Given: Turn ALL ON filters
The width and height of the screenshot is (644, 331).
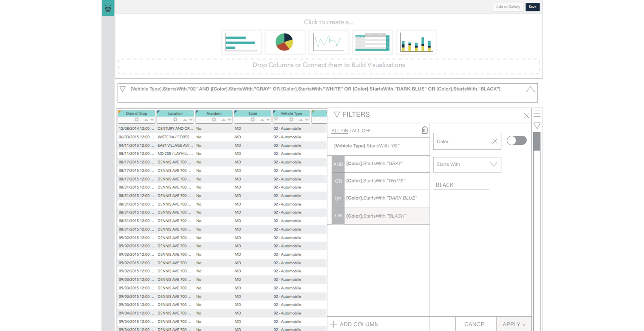Looking at the screenshot, I should point(339,131).
